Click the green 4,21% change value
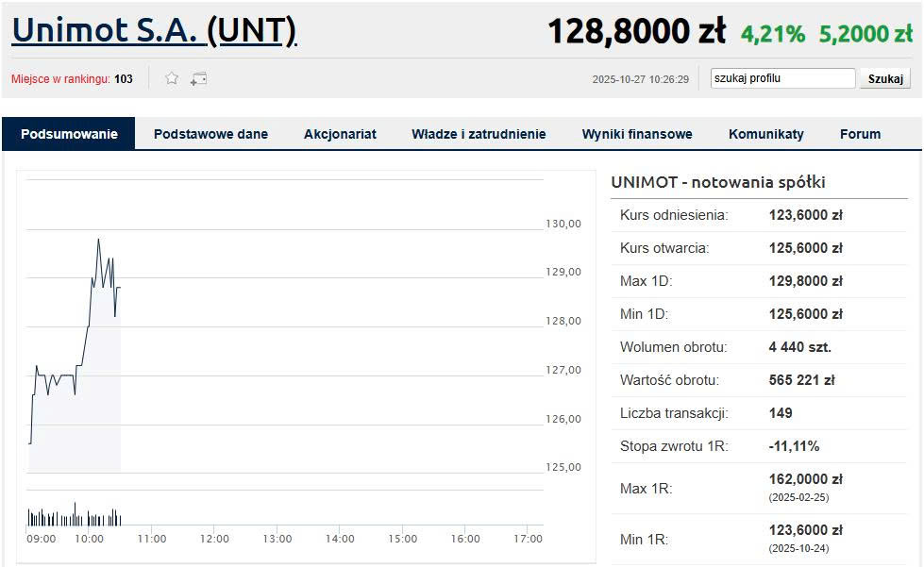 772,35
